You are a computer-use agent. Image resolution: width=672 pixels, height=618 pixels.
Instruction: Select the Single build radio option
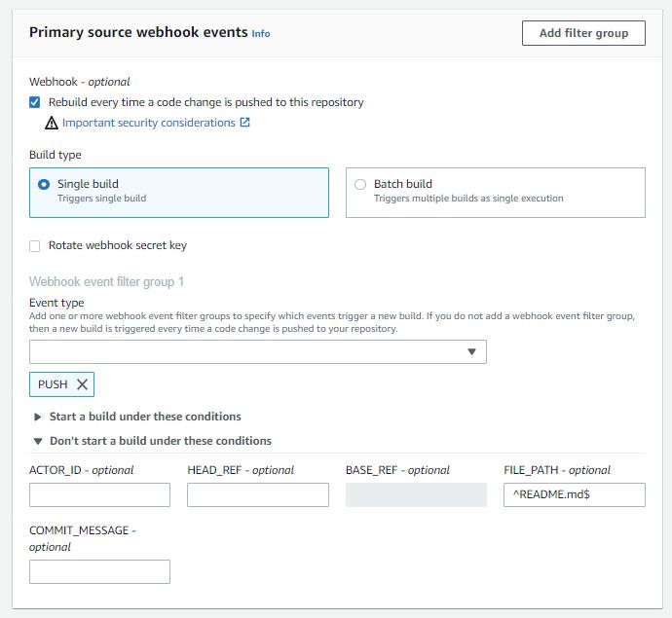click(x=44, y=184)
